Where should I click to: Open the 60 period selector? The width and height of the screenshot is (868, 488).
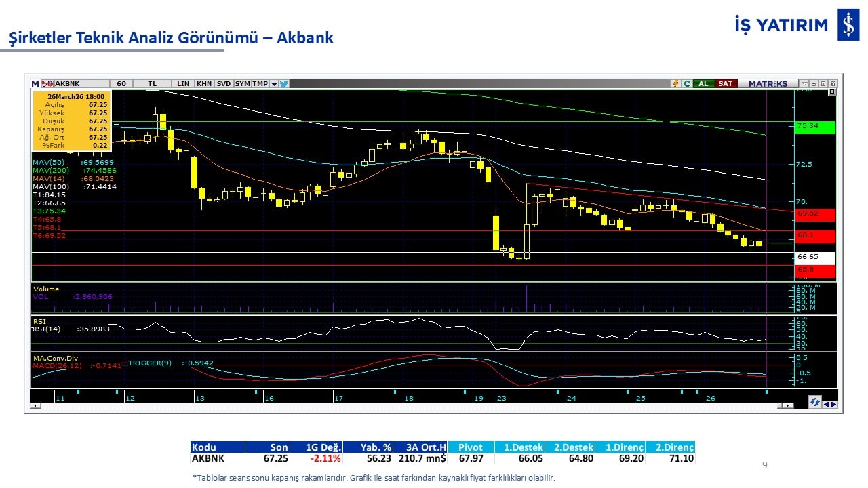pyautogui.click(x=121, y=84)
